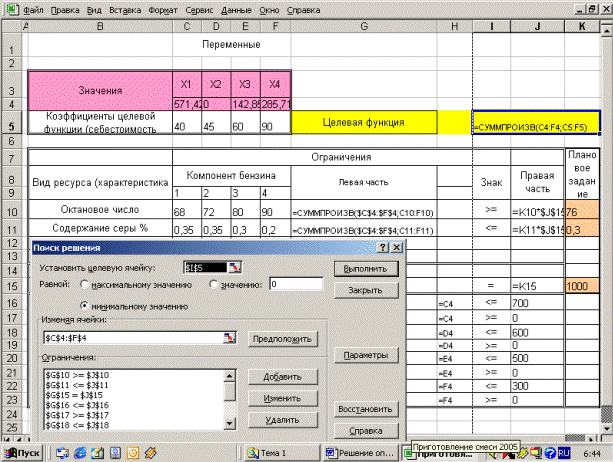Click the Октановое число cell
The image size is (613, 462).
click(100, 209)
